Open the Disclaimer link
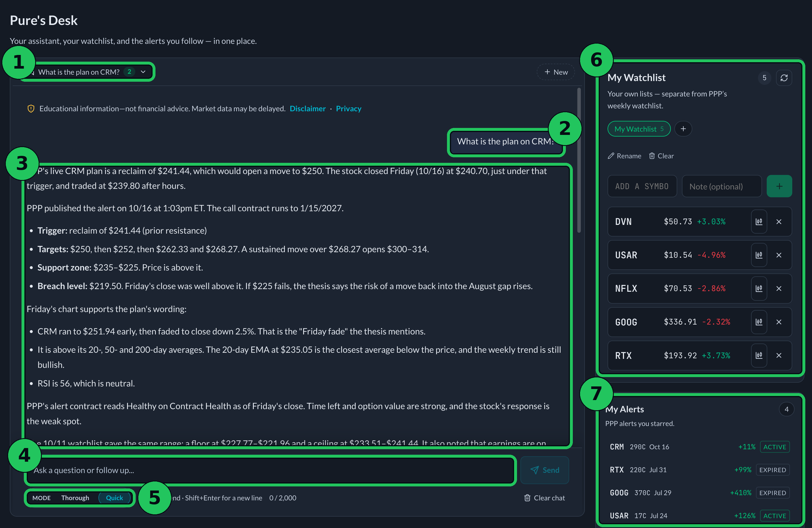Image resolution: width=812 pixels, height=528 pixels. point(308,108)
